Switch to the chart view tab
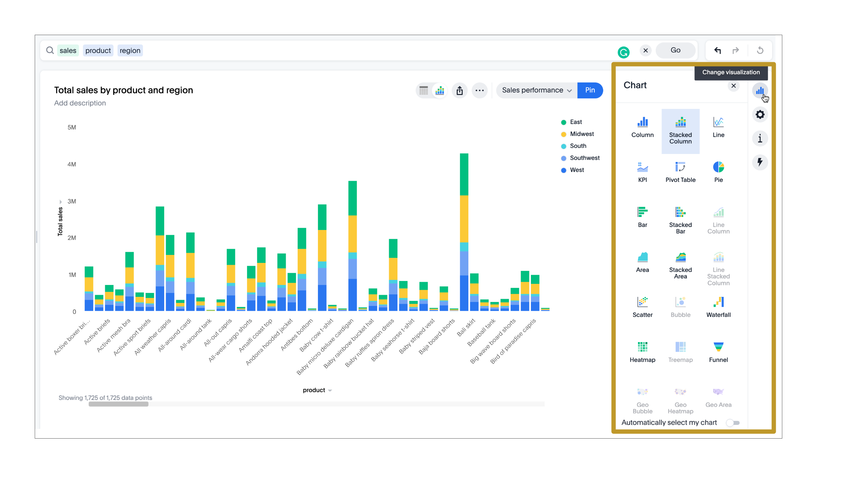 click(x=439, y=90)
